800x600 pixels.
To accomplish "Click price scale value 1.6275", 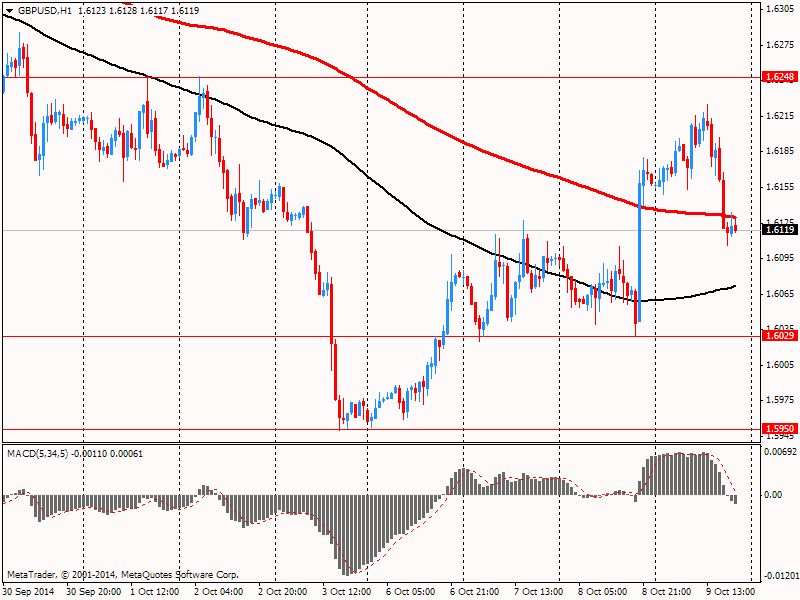I will [780, 45].
